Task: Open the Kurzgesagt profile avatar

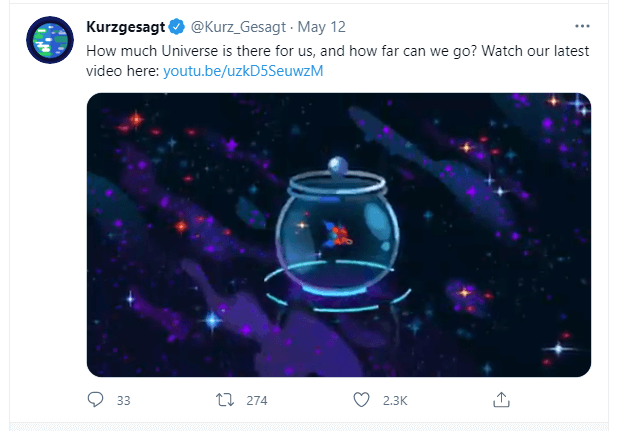Action: 50,40
